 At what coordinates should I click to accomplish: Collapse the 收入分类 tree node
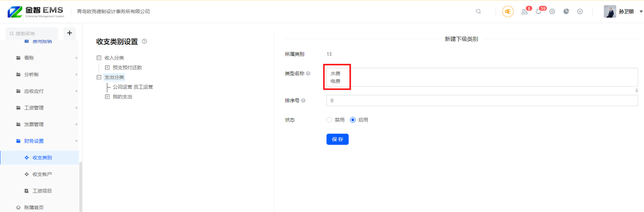(x=99, y=58)
